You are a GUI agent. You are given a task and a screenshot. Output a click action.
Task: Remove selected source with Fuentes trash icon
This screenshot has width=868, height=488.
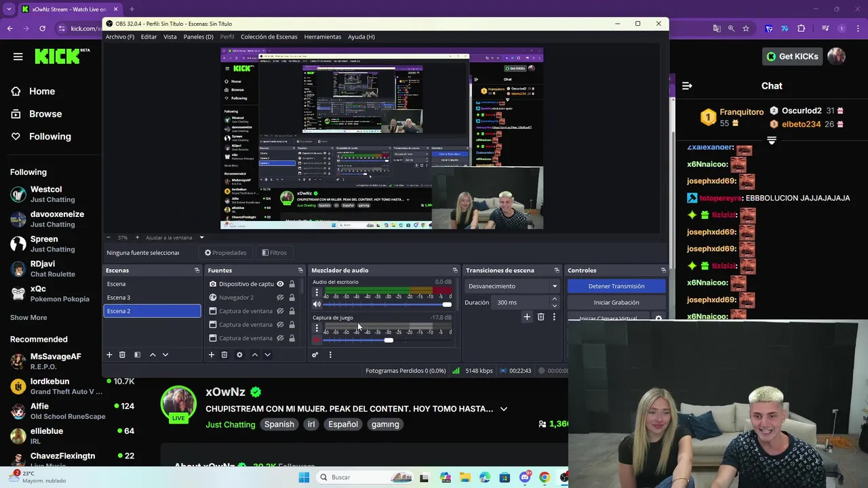click(x=224, y=354)
